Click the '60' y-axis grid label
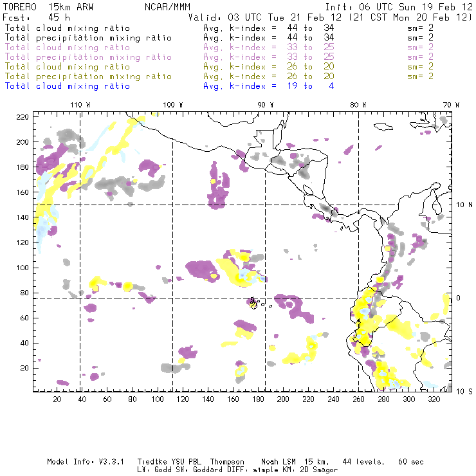The image size is (476, 476). tap(24, 318)
